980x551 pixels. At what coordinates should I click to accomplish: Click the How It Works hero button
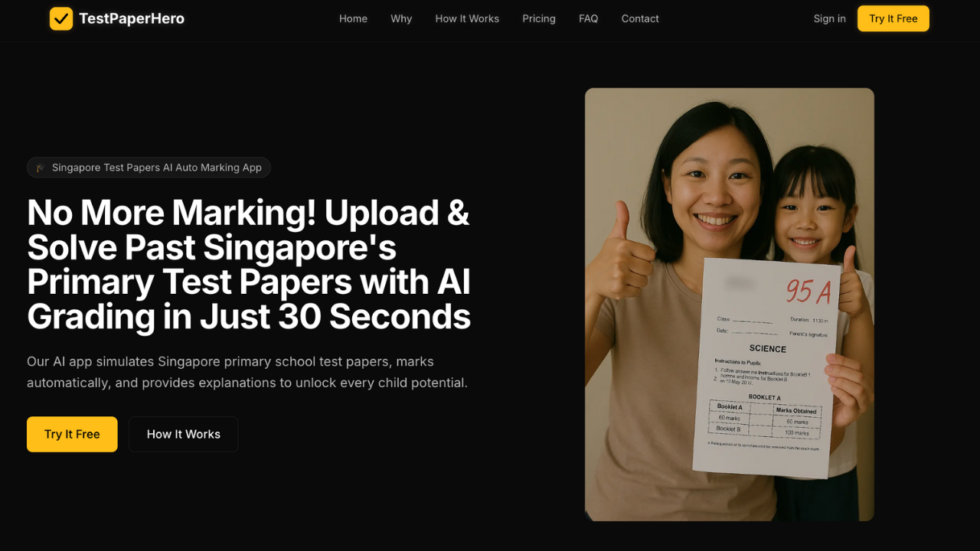(184, 434)
